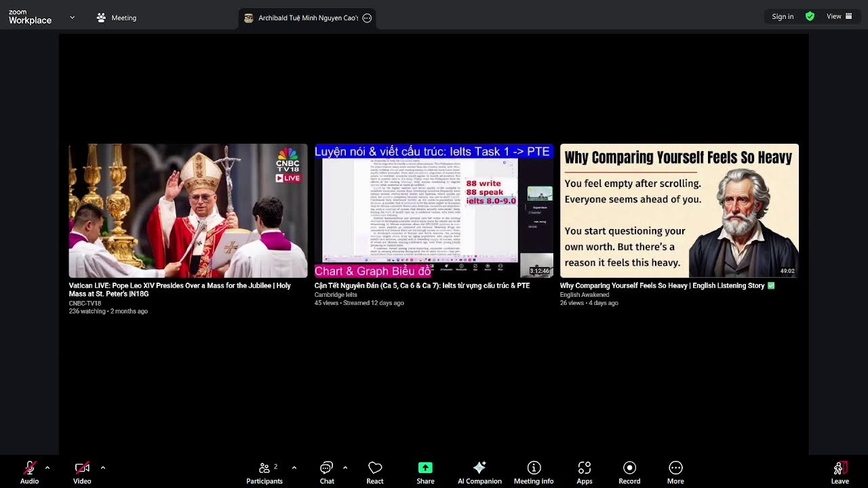Open the React menu
Screen dimensions: 868x488
(375, 472)
